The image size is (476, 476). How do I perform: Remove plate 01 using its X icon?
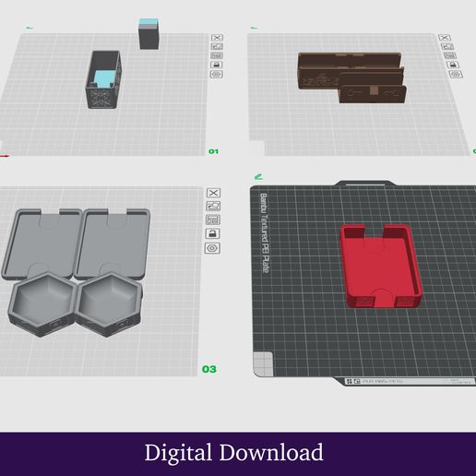pyautogui.click(x=217, y=38)
